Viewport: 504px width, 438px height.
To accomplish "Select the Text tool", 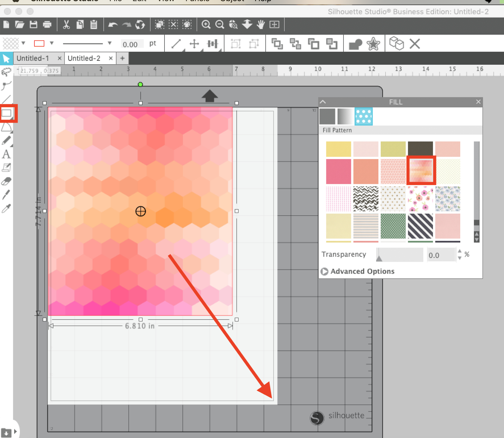I will (7, 154).
